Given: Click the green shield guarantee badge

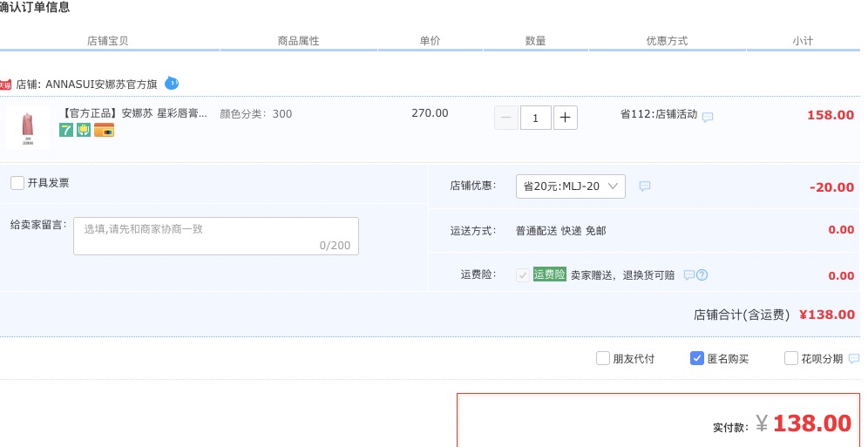Looking at the screenshot, I should coord(84,130).
